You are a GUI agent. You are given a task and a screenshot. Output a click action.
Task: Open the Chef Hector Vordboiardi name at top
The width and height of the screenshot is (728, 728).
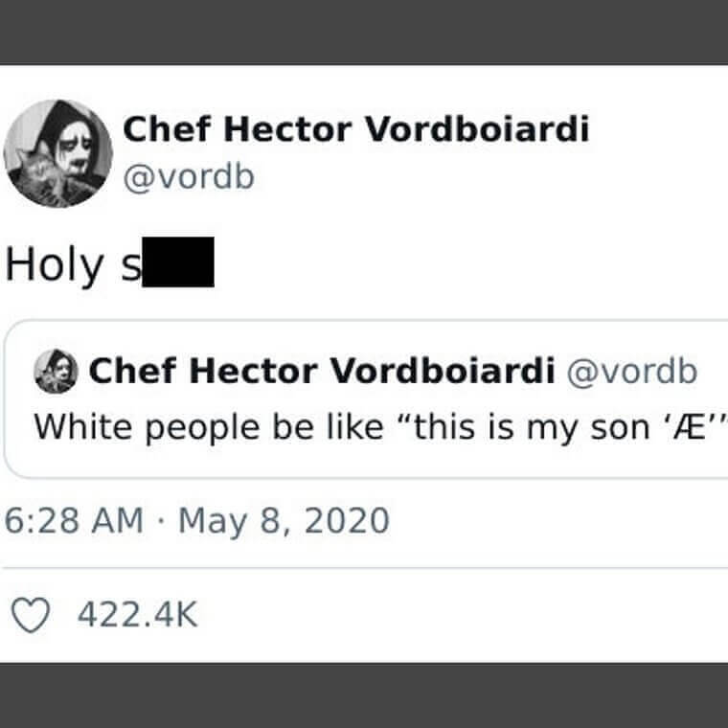click(355, 129)
